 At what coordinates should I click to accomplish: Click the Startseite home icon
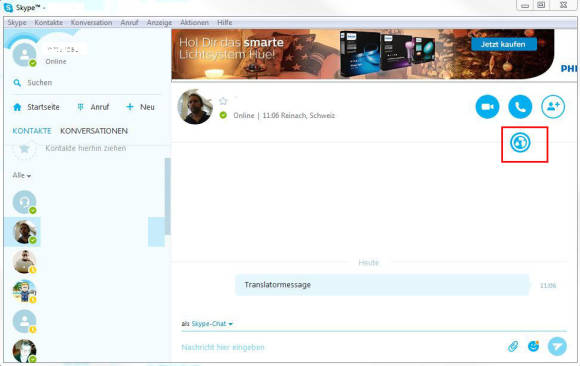click(x=17, y=107)
